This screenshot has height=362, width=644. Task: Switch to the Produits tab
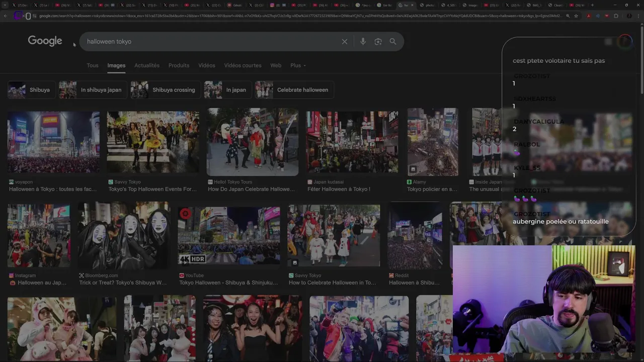click(179, 65)
